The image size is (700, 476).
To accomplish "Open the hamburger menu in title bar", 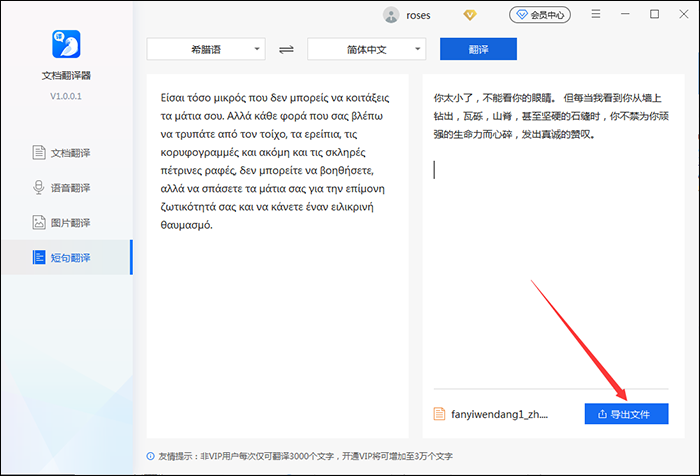I will [596, 14].
